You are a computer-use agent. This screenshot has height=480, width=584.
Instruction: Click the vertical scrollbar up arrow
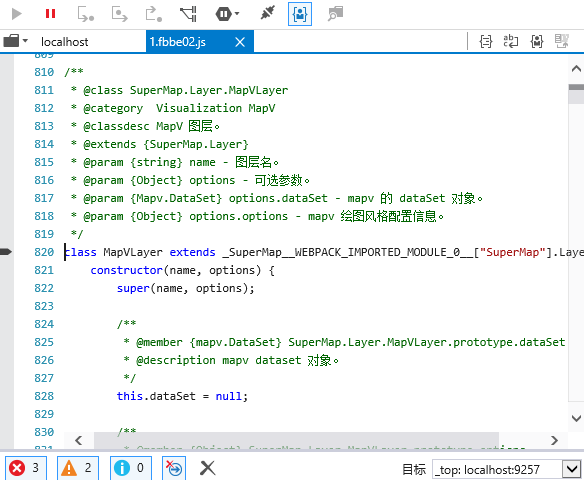tap(576, 69)
